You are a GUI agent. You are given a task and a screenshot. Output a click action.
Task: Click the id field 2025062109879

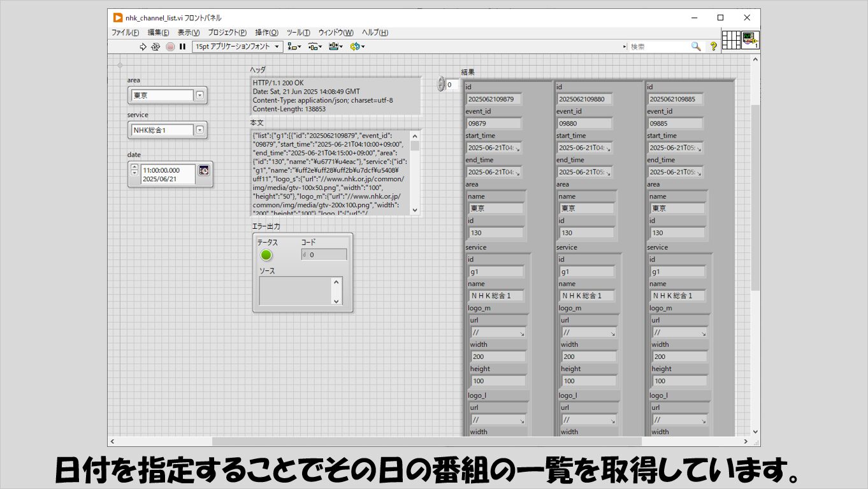[x=495, y=99]
